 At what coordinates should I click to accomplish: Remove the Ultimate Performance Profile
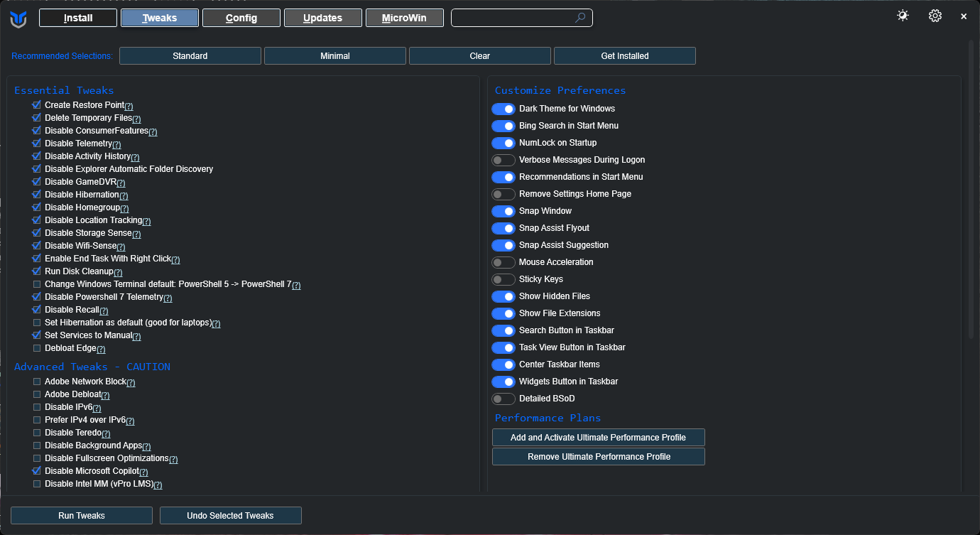tap(599, 456)
